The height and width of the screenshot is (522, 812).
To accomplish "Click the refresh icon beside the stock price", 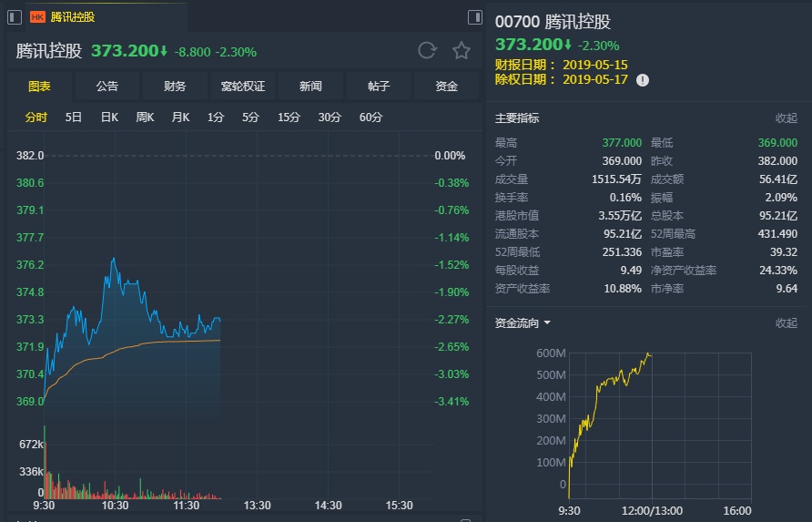I will 427,51.
